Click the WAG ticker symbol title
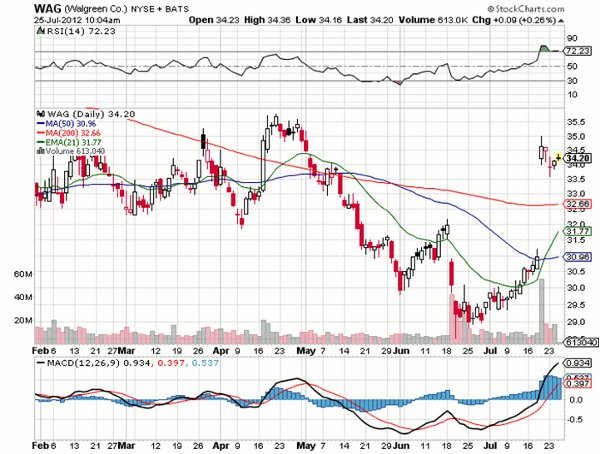The image size is (600, 454). click(47, 8)
